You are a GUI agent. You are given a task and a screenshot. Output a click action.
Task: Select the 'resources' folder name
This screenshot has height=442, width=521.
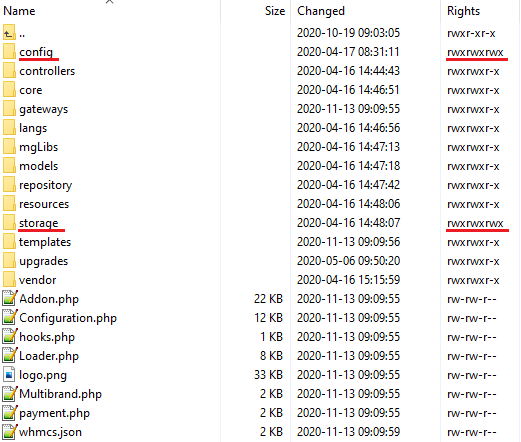click(44, 204)
